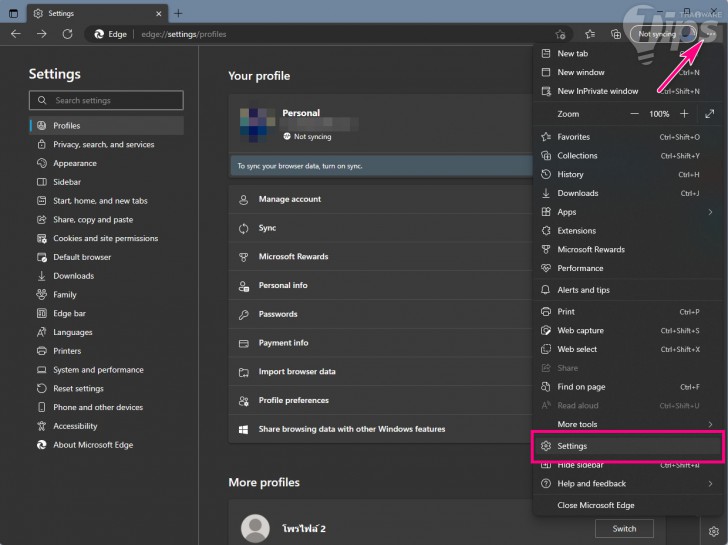
Task: Open Import browser data row
Action: pos(381,372)
